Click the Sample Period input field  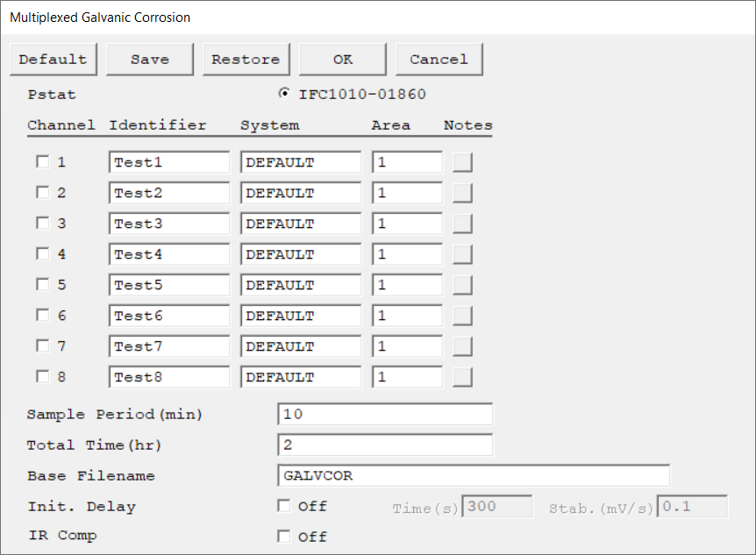coord(384,414)
